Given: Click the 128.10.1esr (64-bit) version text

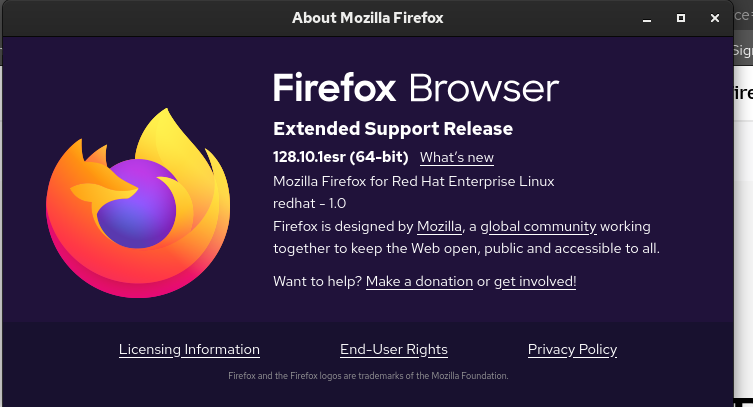Looking at the screenshot, I should [340, 157].
